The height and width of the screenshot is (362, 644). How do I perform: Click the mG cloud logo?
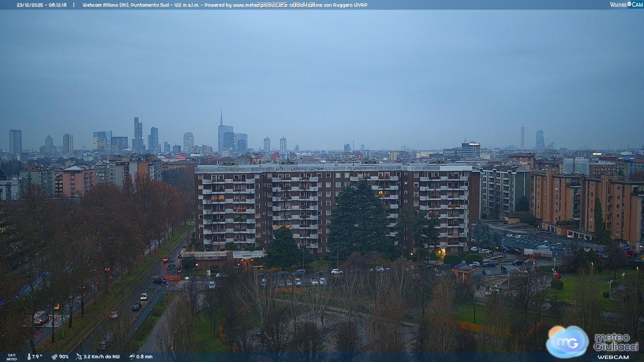568,342
